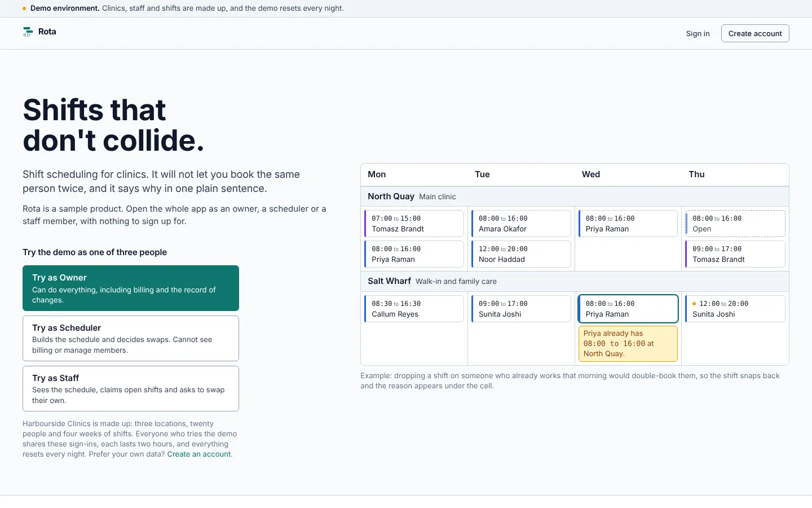812x508 pixels.
Task: Select Amara Okafor's Tuesday shift
Action: point(521,224)
